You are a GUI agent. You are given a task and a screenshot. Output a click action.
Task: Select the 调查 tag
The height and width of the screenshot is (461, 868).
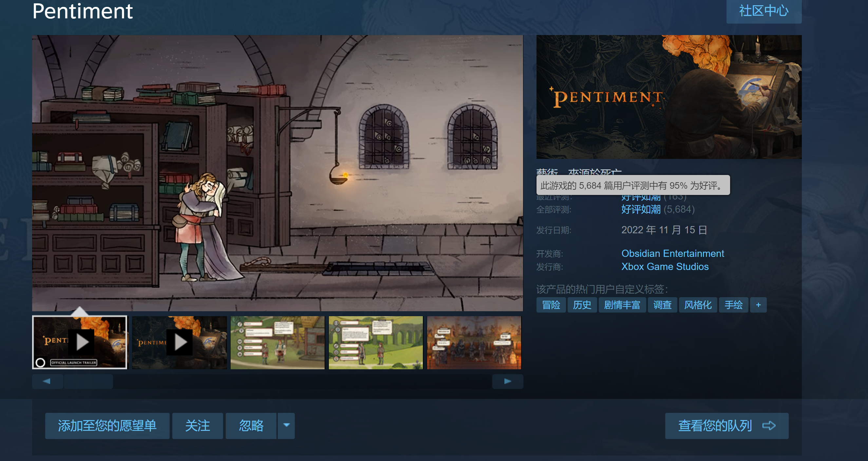pos(662,305)
